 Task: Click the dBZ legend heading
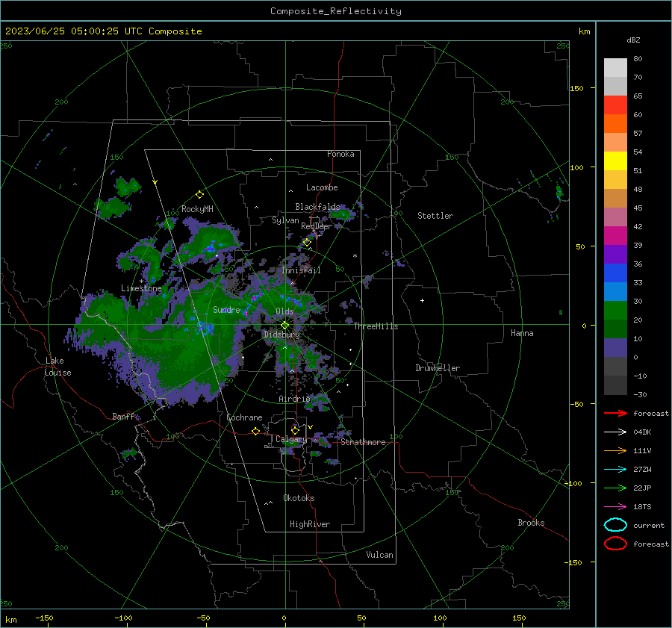[633, 40]
